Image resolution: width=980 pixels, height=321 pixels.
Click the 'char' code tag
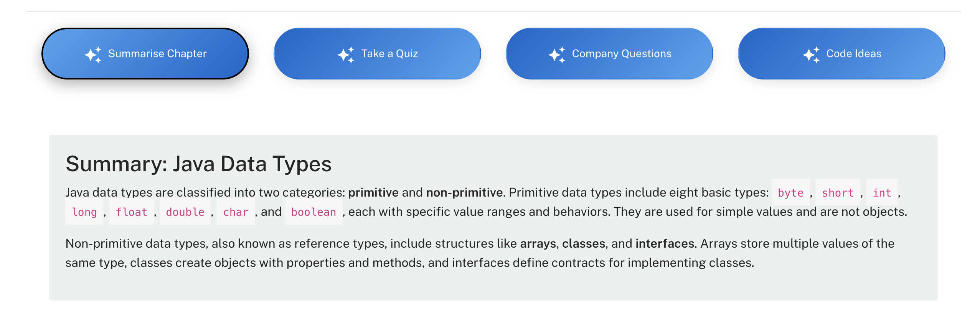[236, 212]
